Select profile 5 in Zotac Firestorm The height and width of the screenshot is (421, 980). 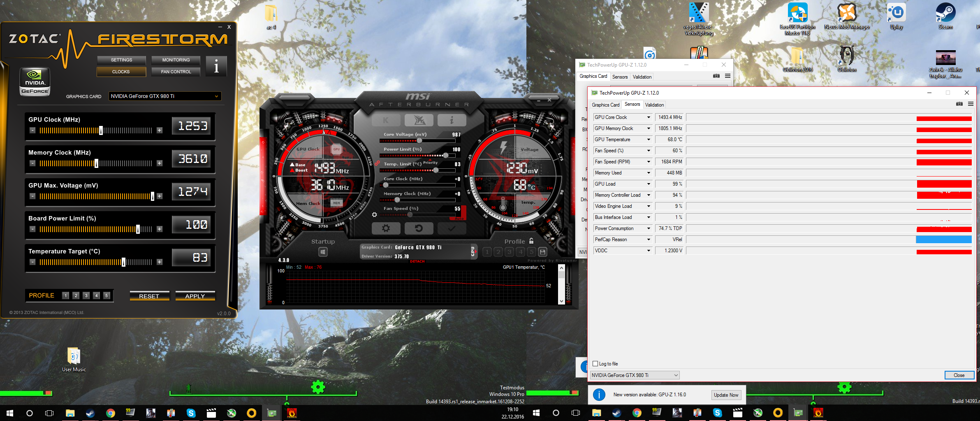pyautogui.click(x=107, y=295)
